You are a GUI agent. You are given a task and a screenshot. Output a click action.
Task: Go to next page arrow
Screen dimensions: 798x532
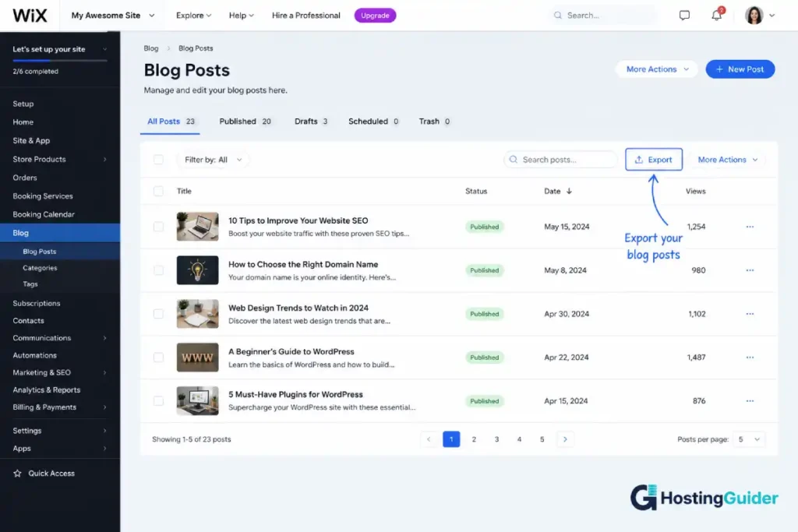pyautogui.click(x=565, y=439)
